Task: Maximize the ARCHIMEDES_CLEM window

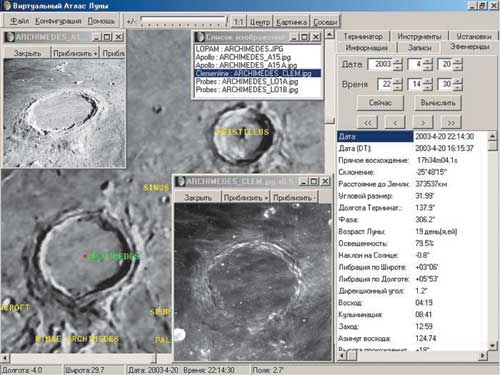Action: pyautogui.click(x=314, y=181)
